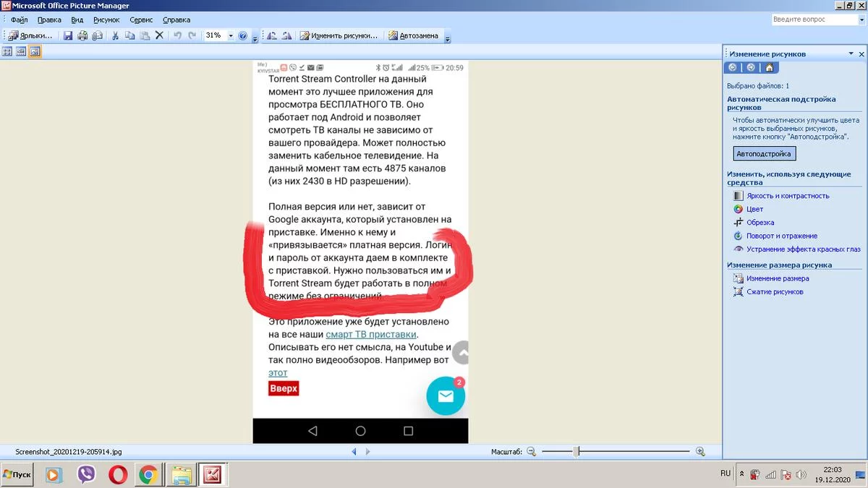Open Chrome from the taskbar
Viewport: 868px width, 488px height.
[149, 474]
